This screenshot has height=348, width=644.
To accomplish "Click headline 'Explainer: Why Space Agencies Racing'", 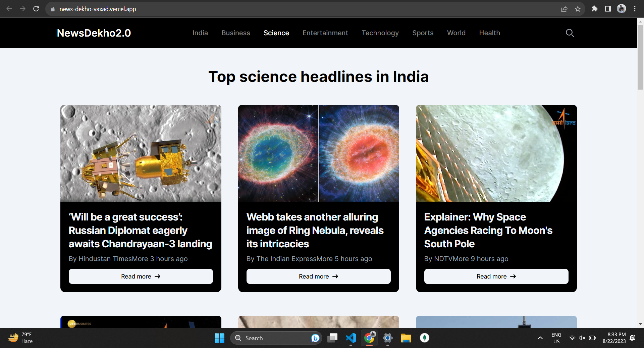I will pos(488,230).
